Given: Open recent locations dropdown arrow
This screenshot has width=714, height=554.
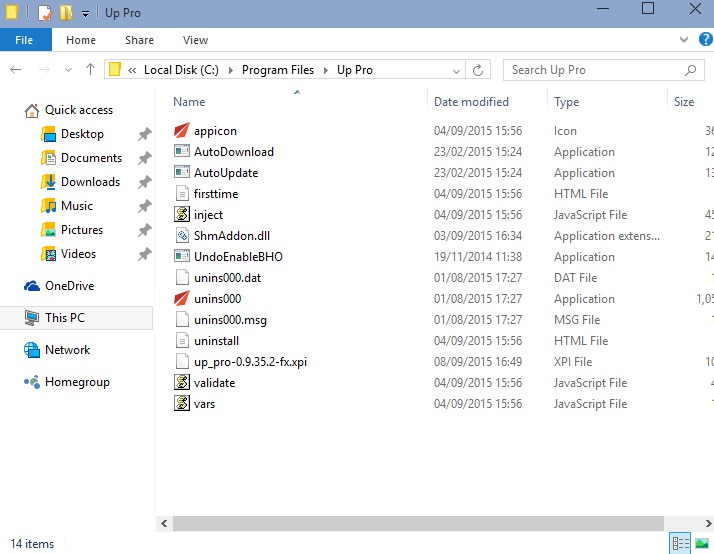Looking at the screenshot, I should click(x=67, y=70).
